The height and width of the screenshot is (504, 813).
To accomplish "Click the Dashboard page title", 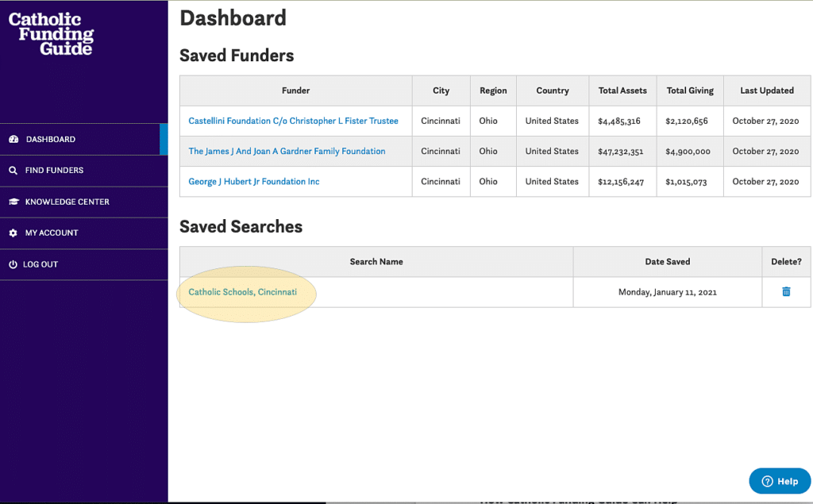I will [233, 18].
